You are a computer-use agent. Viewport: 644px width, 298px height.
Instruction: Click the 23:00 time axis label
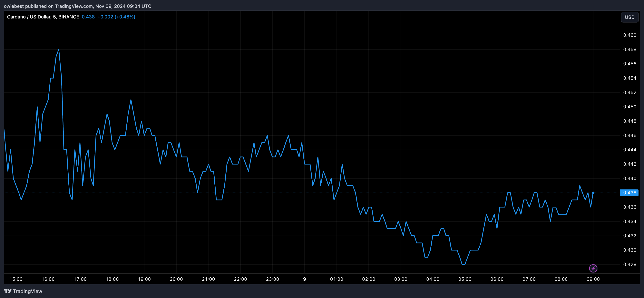coord(272,279)
